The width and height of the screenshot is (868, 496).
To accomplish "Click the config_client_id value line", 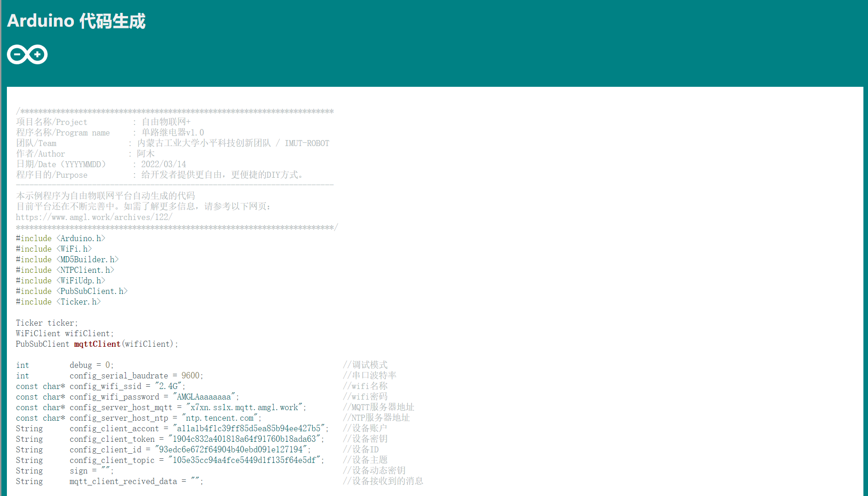I will (x=163, y=450).
